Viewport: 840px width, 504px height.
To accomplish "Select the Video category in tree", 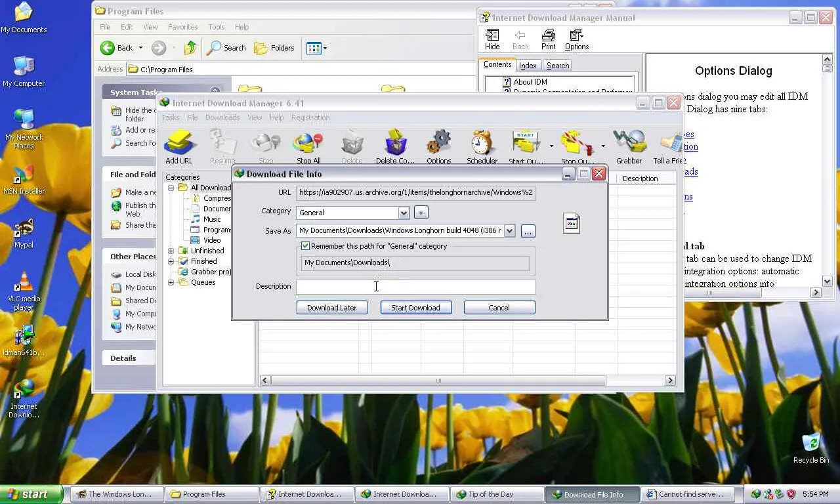I will point(212,240).
